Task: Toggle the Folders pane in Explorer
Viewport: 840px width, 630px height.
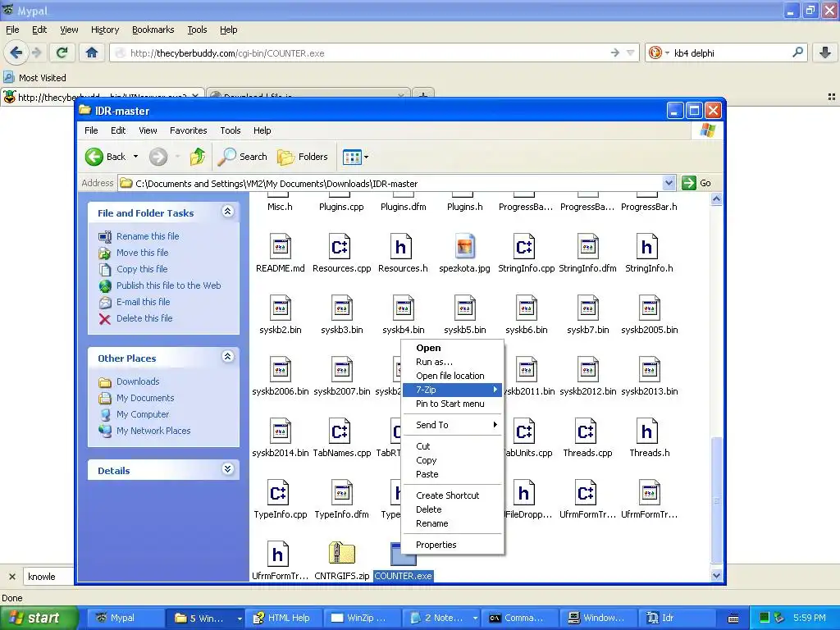Action: (x=303, y=157)
